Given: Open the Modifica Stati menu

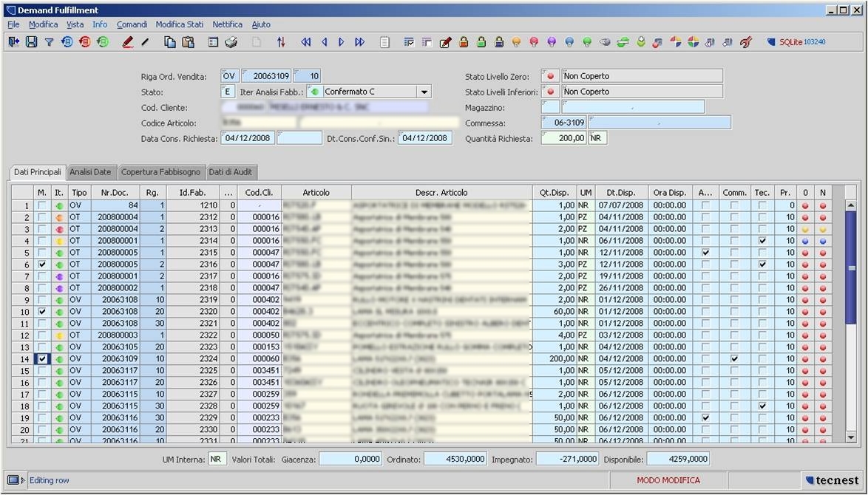Looking at the screenshot, I should point(180,24).
